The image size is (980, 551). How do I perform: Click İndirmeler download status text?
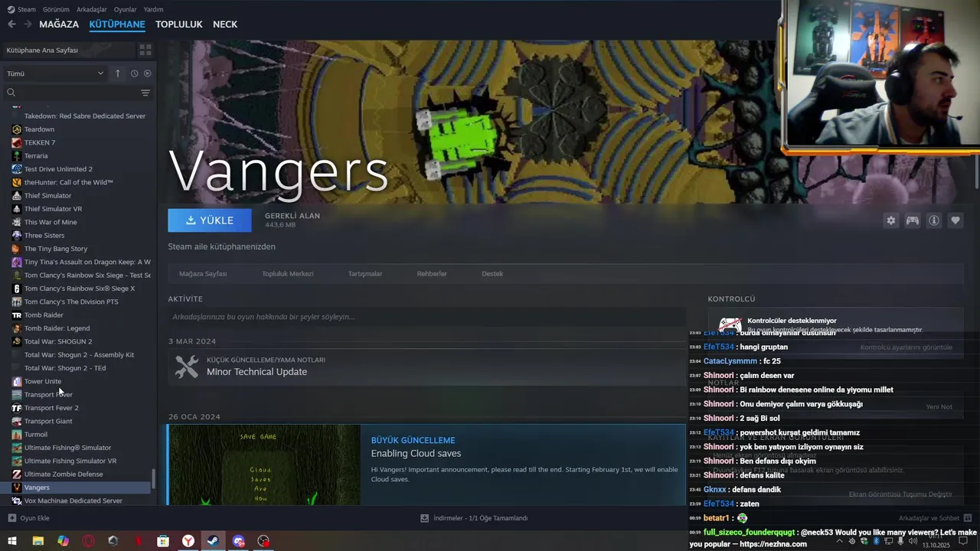(481, 518)
